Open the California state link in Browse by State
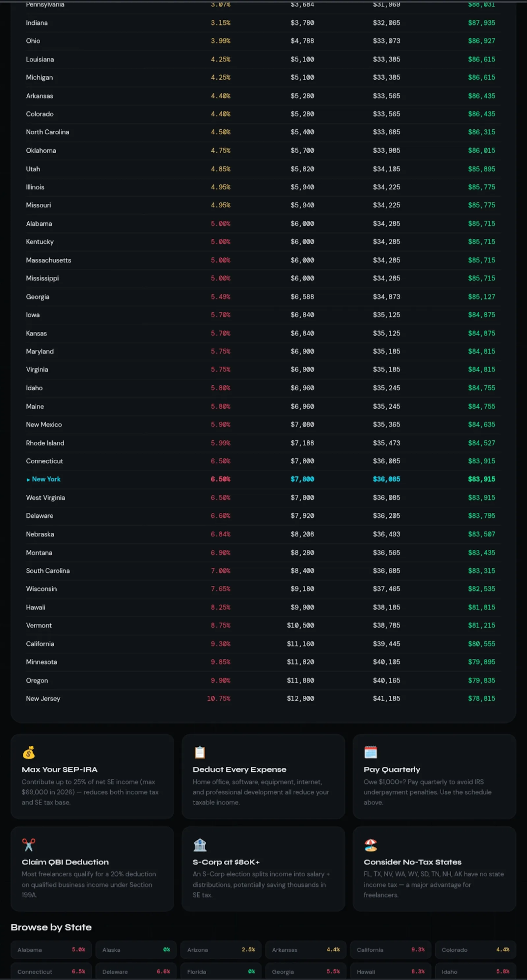The image size is (527, 980). click(391, 950)
